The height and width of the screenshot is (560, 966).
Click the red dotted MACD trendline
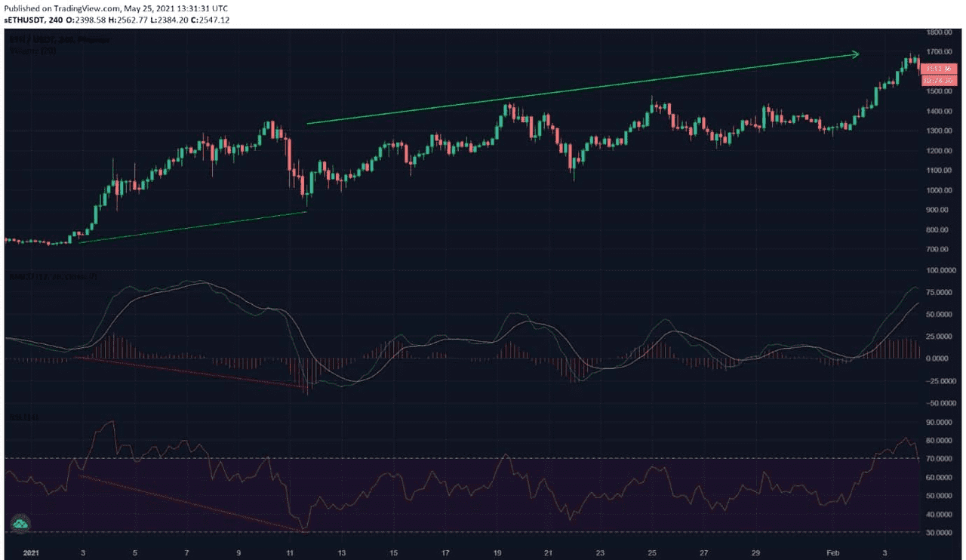189,373
